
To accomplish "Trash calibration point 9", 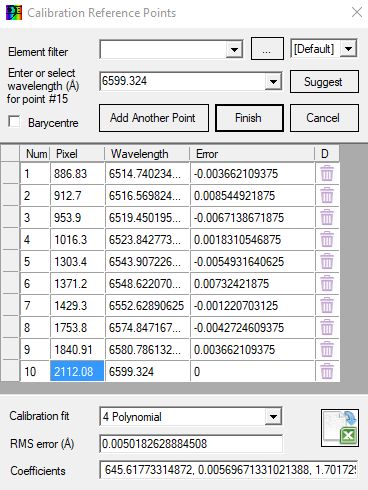I will (327, 349).
